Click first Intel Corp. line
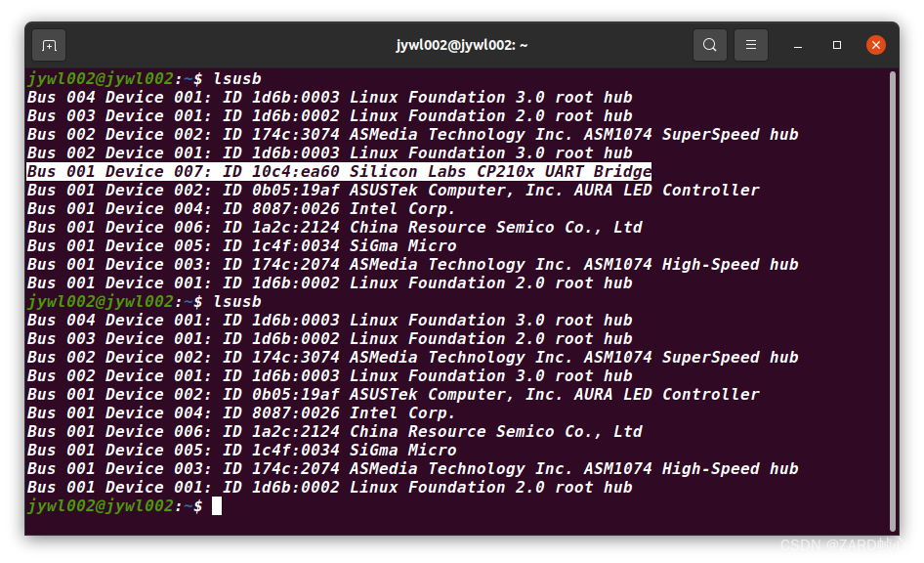 click(241, 209)
